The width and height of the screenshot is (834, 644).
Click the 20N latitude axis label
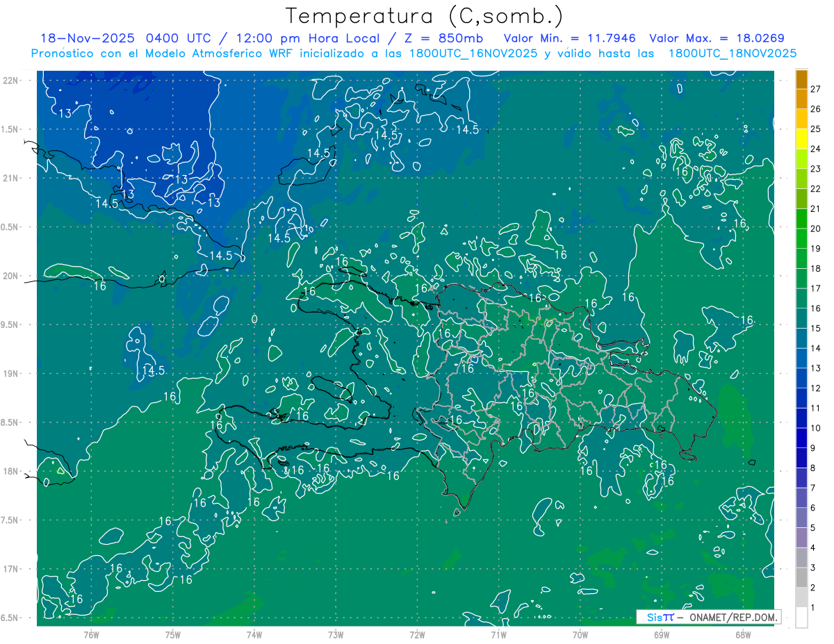(x=12, y=276)
